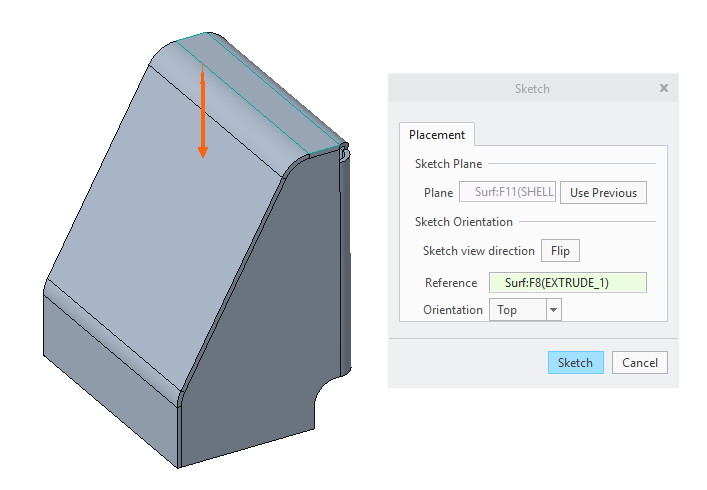
Task: Switch to the Placement tab
Action: click(436, 135)
